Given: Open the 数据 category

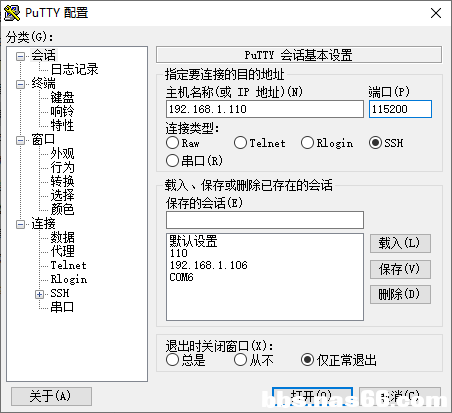Looking at the screenshot, I should point(62,237).
